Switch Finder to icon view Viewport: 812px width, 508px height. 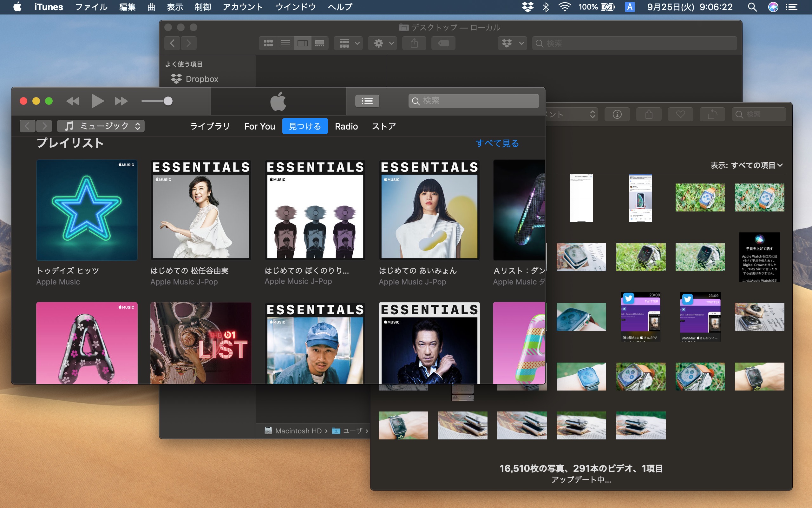[268, 43]
